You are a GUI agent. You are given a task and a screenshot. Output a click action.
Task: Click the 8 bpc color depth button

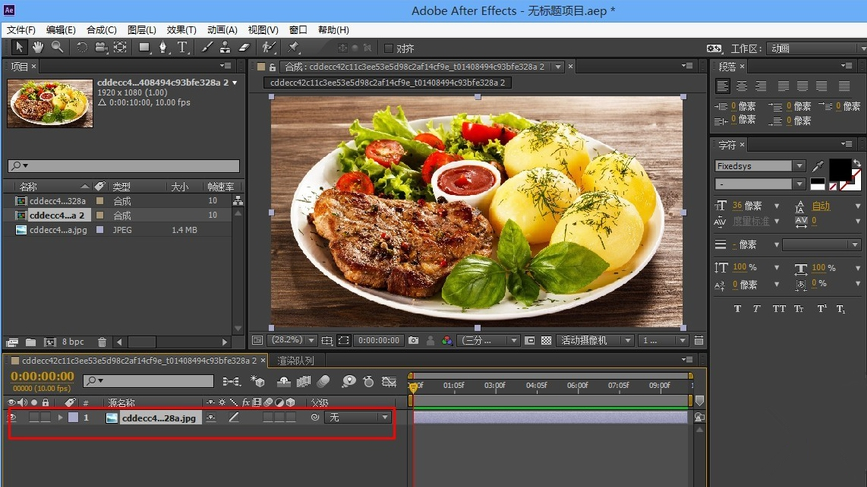(74, 342)
